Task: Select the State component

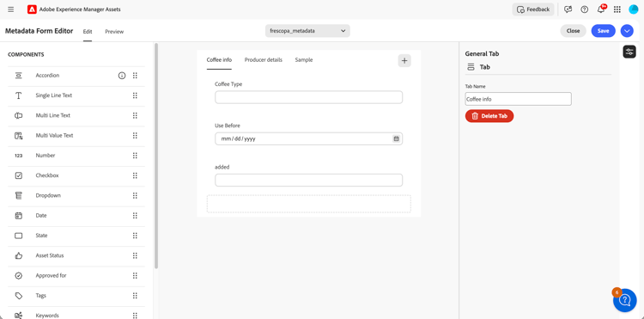Action: pyautogui.click(x=76, y=236)
